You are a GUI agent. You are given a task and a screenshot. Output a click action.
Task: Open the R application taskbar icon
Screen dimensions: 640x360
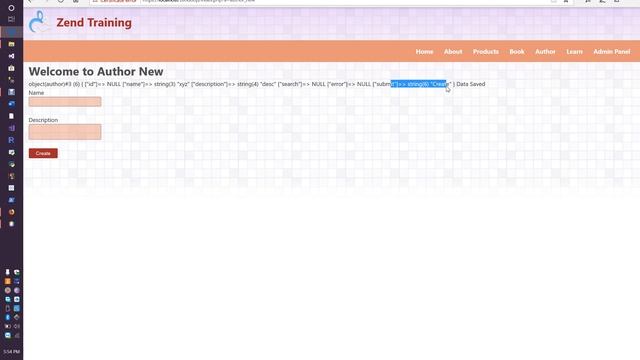(11, 140)
